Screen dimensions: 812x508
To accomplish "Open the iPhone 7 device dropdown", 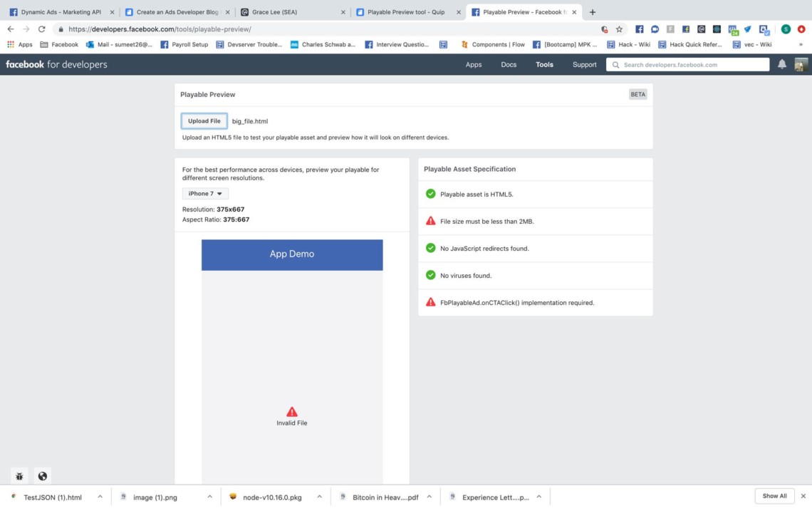I will pos(204,193).
